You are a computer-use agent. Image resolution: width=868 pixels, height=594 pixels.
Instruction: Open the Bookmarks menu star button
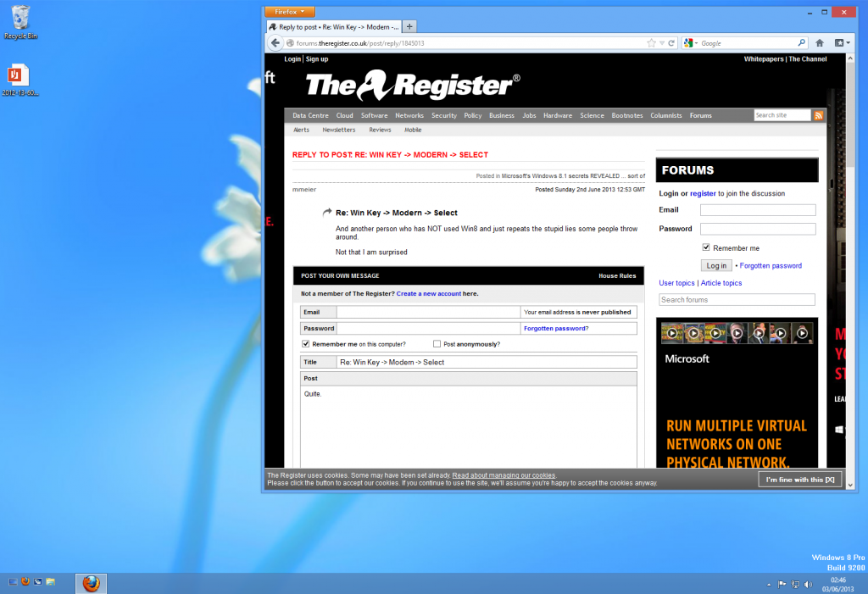pos(842,42)
